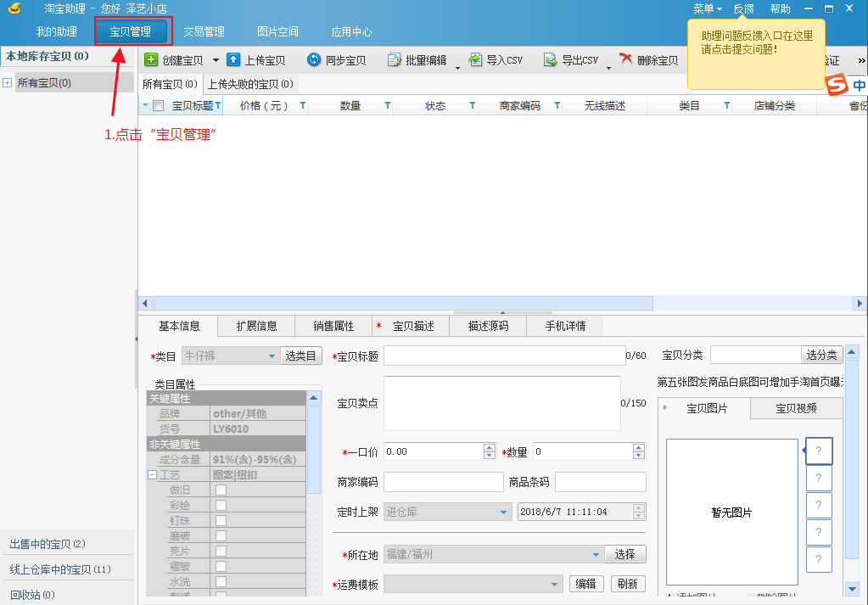The image size is (868, 605).
Task: Open the 运费模板 dropdown
Action: tap(554, 584)
